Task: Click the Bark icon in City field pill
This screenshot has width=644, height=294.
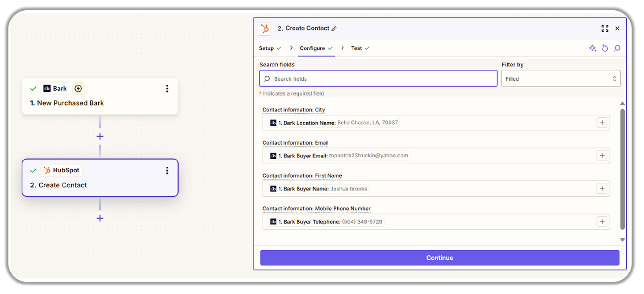Action: point(273,123)
